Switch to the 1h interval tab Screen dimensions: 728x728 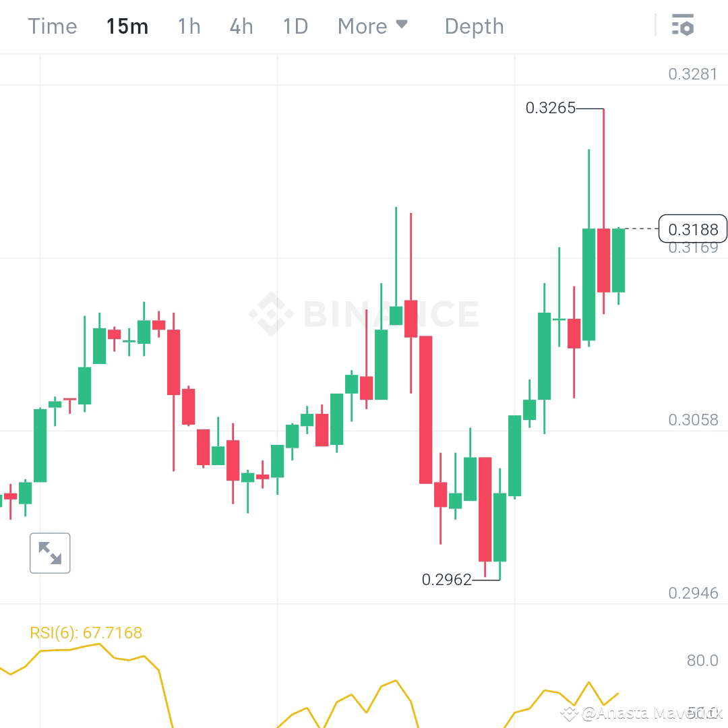click(x=188, y=26)
